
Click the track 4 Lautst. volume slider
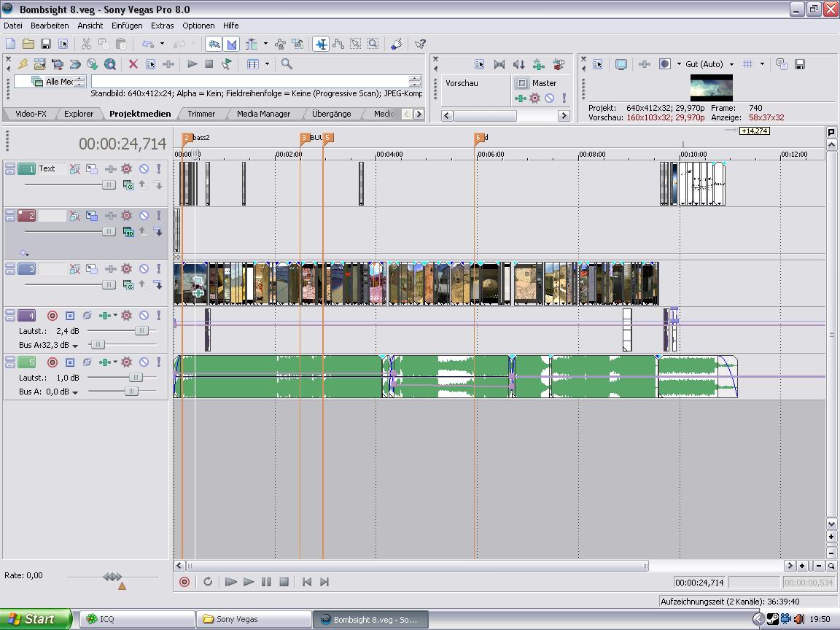coord(141,330)
